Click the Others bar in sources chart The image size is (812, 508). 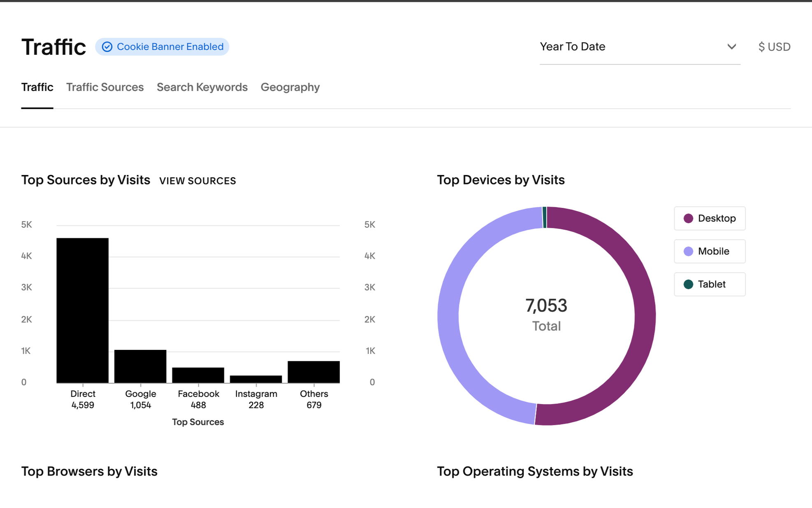pyautogui.click(x=313, y=372)
